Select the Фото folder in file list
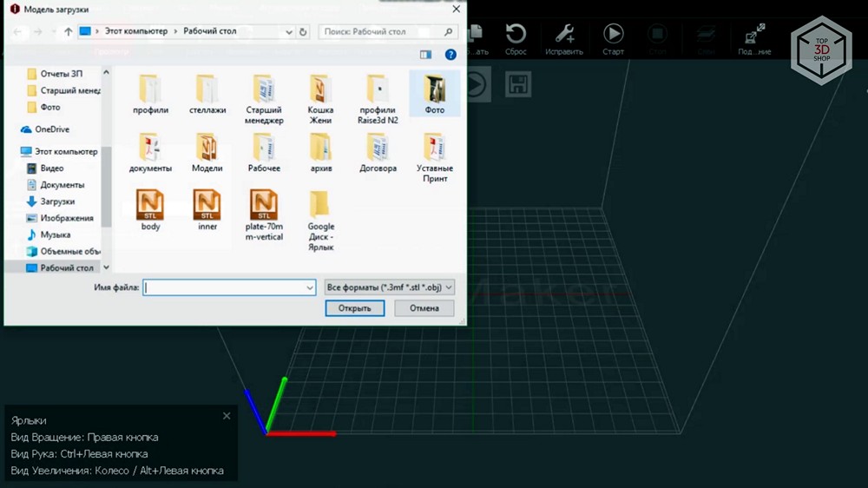 click(x=435, y=94)
